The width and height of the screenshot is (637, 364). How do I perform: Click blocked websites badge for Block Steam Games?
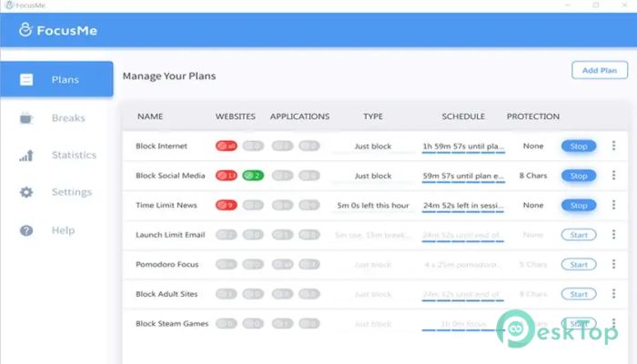click(227, 324)
